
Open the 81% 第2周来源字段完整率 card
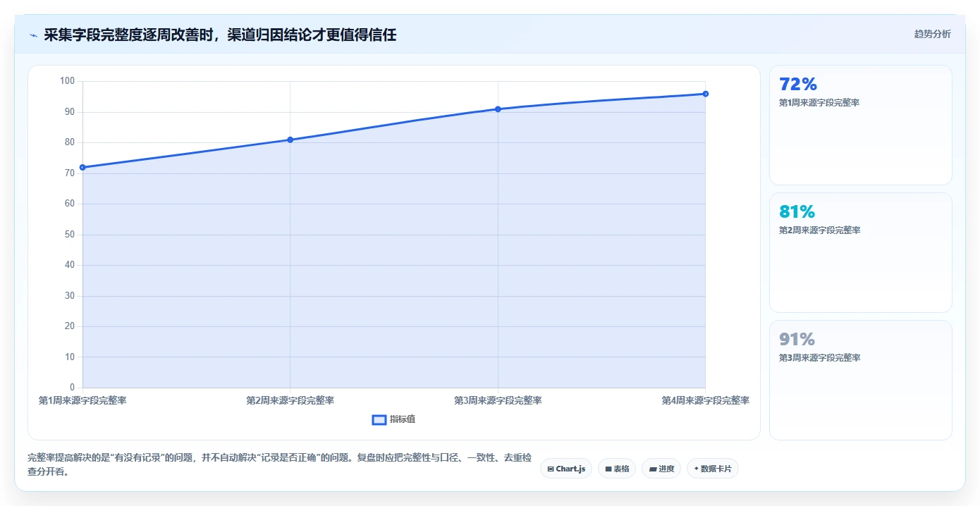[x=860, y=252]
